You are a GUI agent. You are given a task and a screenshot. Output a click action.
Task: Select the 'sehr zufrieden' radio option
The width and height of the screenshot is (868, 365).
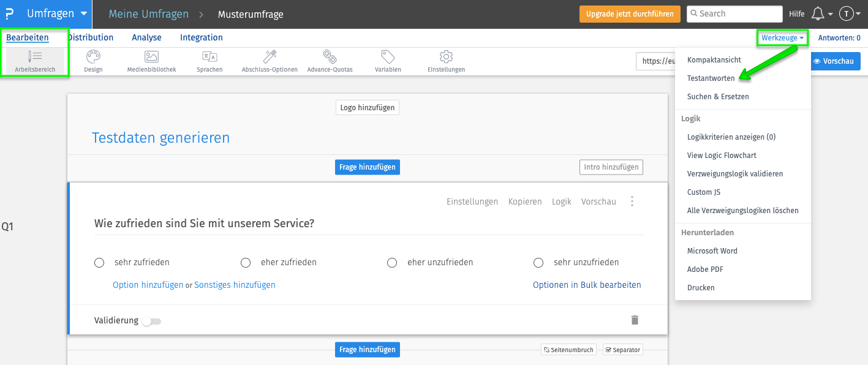99,263
